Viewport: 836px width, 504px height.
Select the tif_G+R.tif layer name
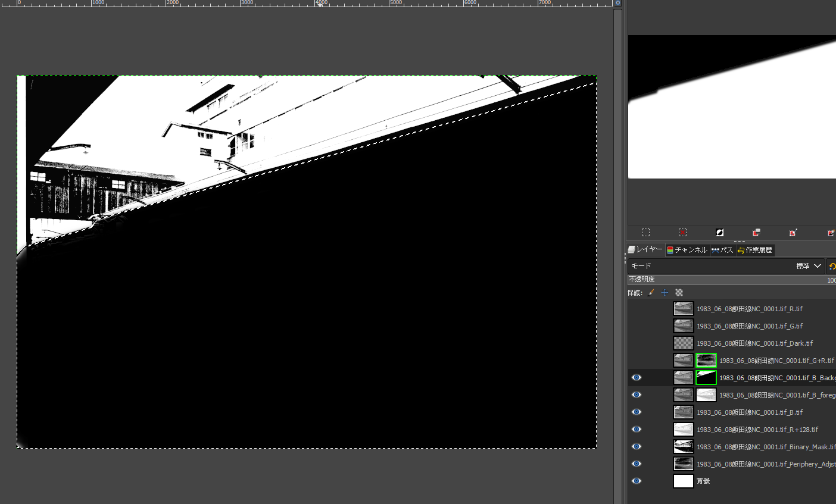click(777, 361)
